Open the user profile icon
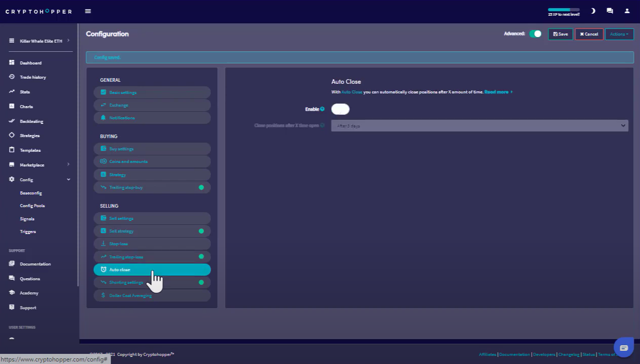This screenshot has height=364, width=640. 627,11
